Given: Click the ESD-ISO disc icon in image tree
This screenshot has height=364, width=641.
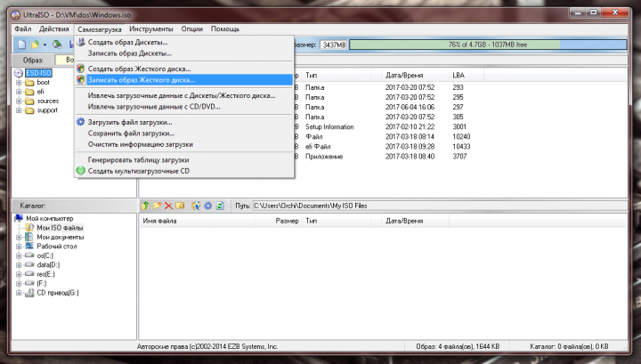Looking at the screenshot, I should pos(19,73).
